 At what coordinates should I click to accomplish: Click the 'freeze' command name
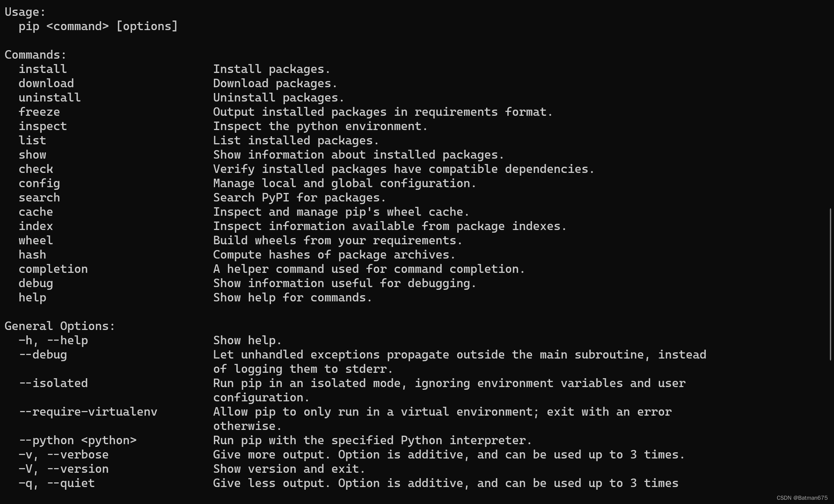[39, 112]
